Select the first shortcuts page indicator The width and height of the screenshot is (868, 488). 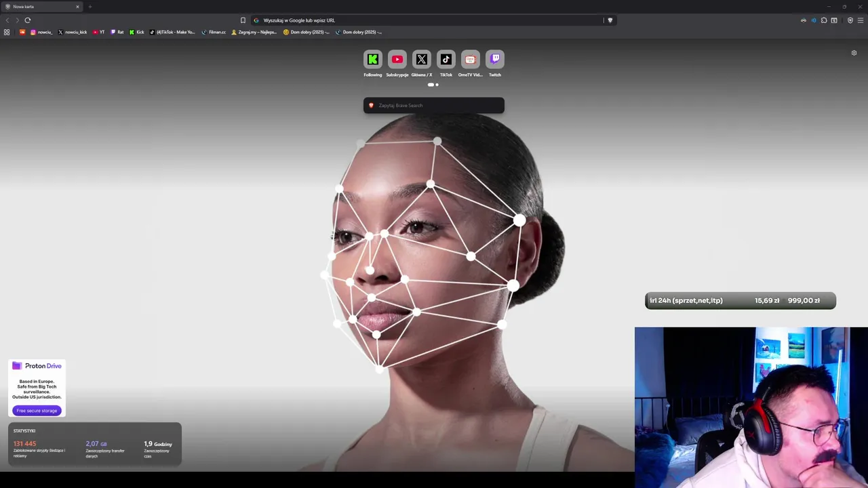[431, 85]
